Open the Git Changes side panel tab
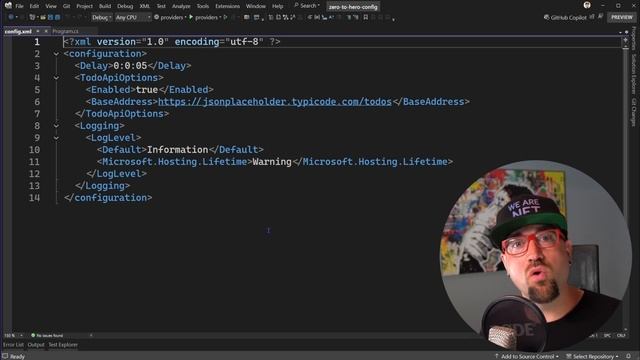This screenshot has width=640, height=360. tap(634, 112)
